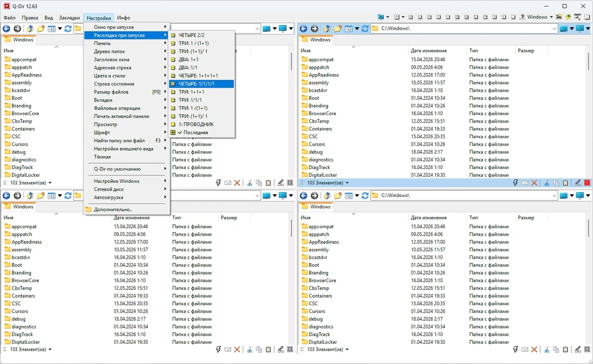Sort by 'Дата изменения' column in top-right pane
Screen dimensions: 593x364
(x=437, y=51)
